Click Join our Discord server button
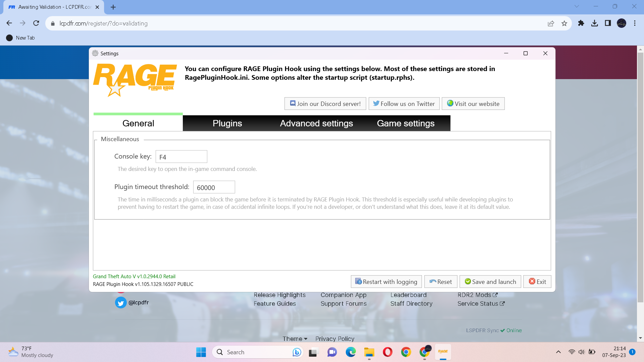This screenshot has width=644, height=362. [x=325, y=104]
